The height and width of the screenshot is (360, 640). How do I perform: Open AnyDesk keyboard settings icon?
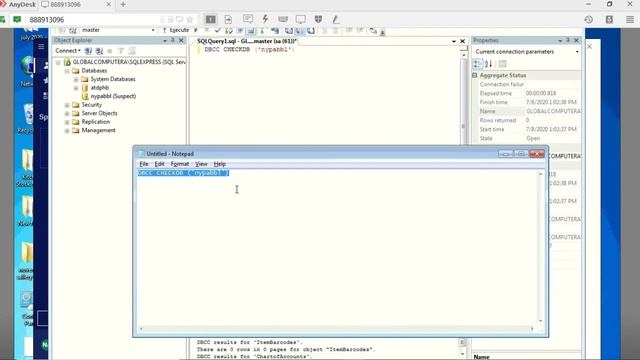283,19
